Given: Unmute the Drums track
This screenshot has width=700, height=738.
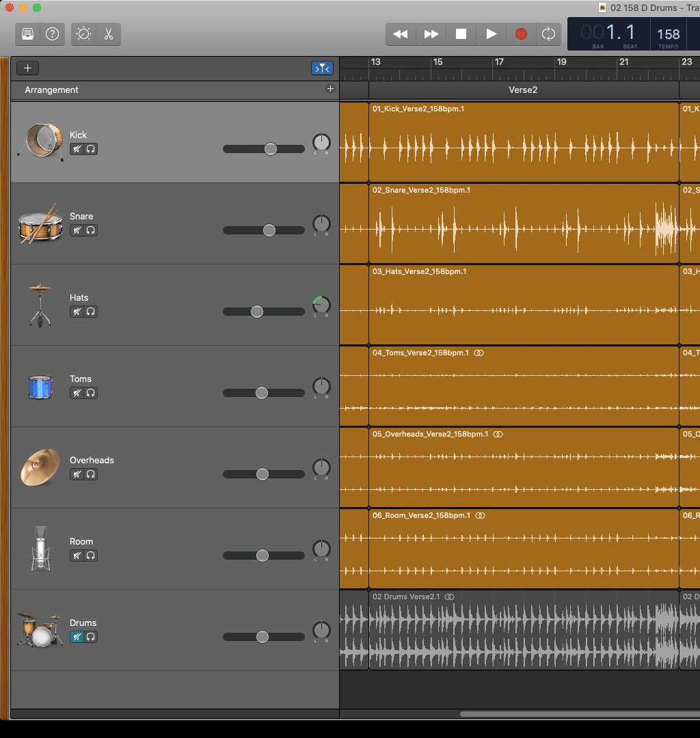Looking at the screenshot, I should (77, 637).
